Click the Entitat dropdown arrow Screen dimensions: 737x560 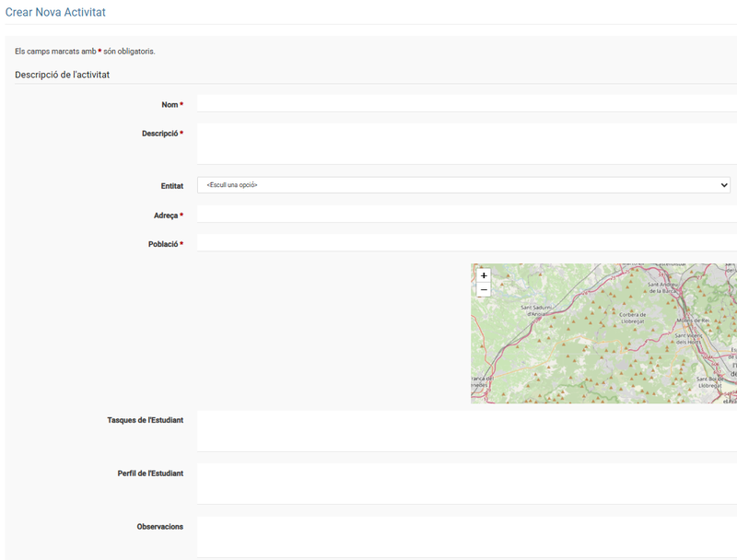(x=723, y=185)
